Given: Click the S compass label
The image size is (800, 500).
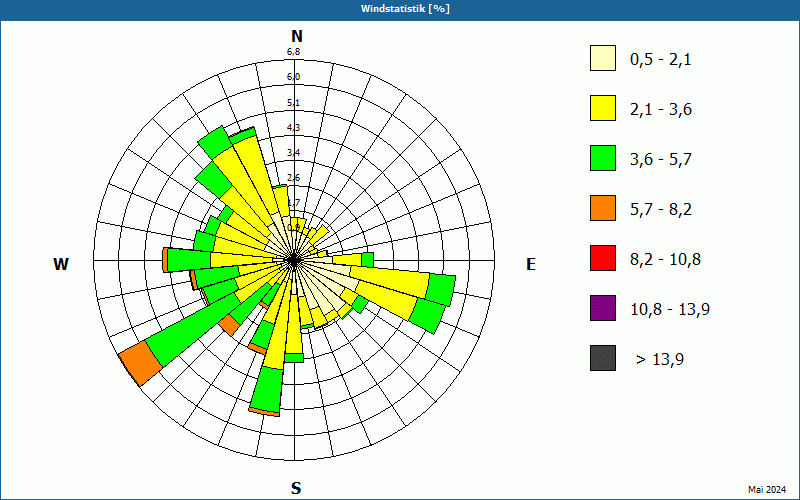Looking at the screenshot, I should [x=296, y=488].
